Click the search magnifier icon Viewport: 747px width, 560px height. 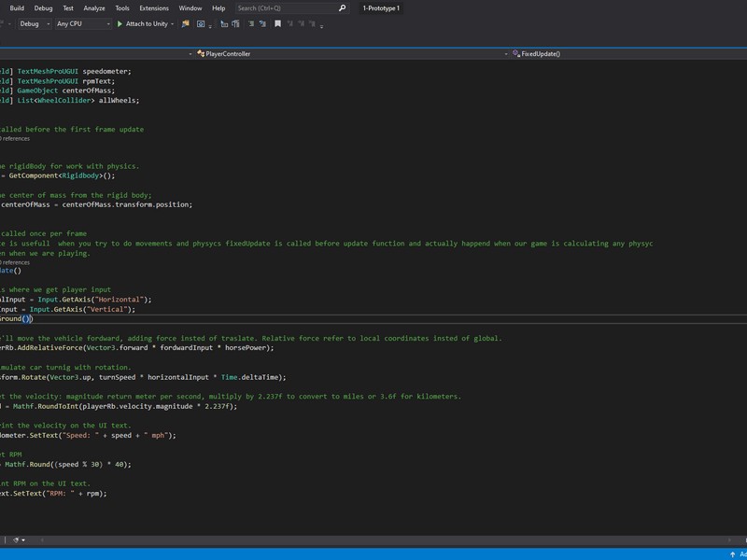coord(343,8)
